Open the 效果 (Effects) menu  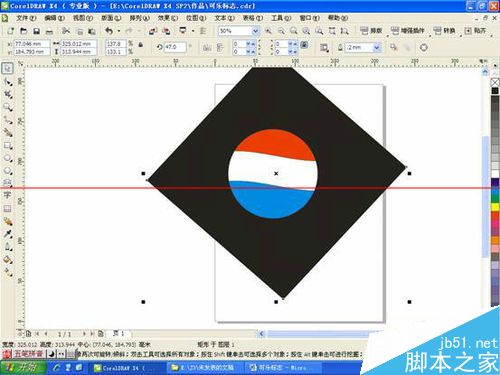tap(168, 18)
